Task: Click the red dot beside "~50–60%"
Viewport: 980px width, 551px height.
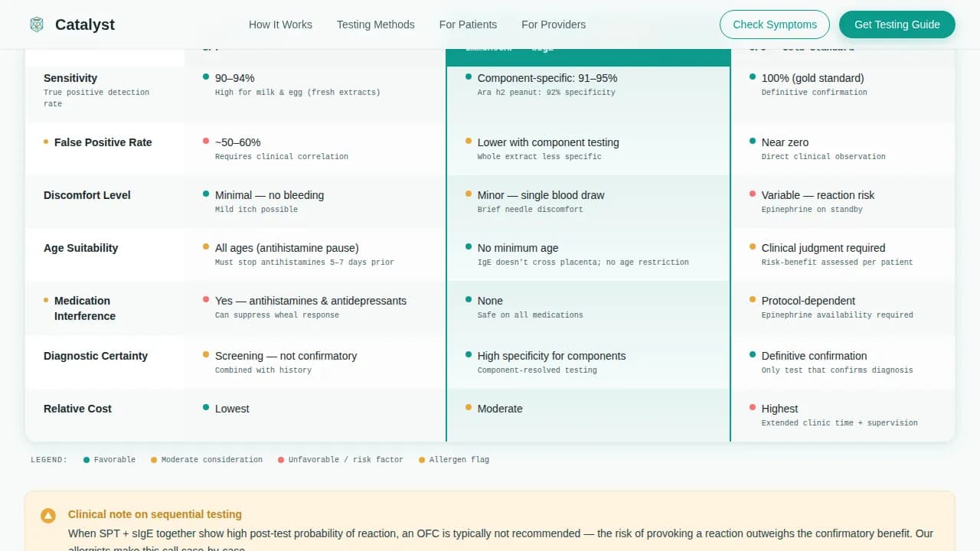Action: point(206,142)
